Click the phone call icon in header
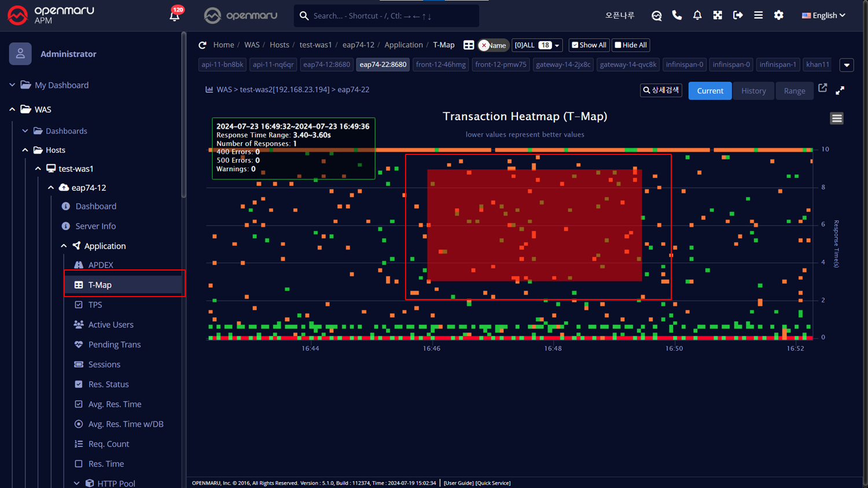Image resolution: width=868 pixels, height=488 pixels. 676,16
